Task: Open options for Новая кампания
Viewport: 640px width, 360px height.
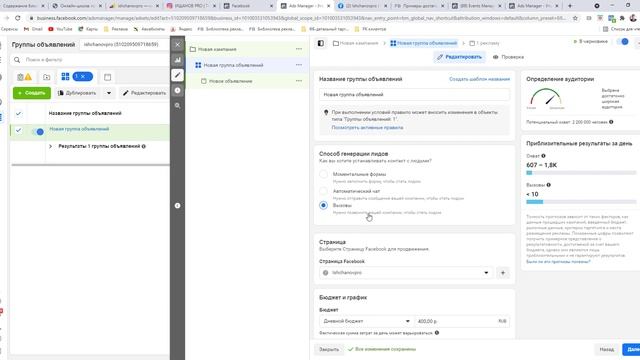Action: click(x=299, y=49)
